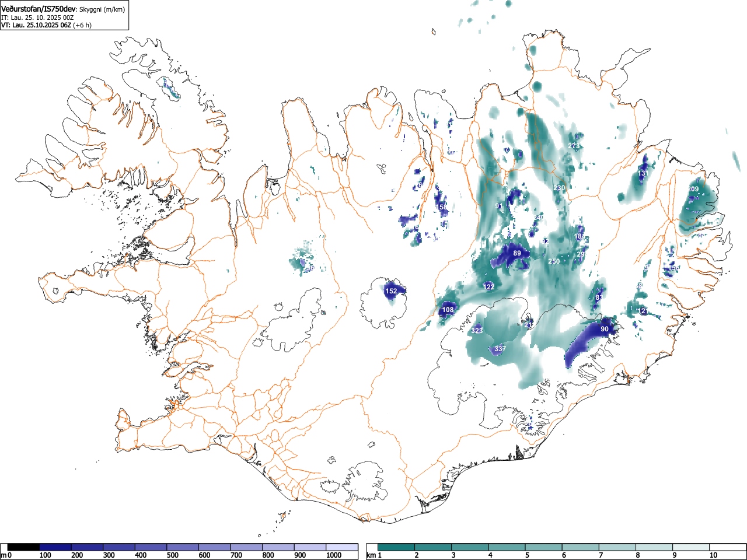Select the Skyggni (m/km) label
The height and width of the screenshot is (560, 747).
pos(102,9)
